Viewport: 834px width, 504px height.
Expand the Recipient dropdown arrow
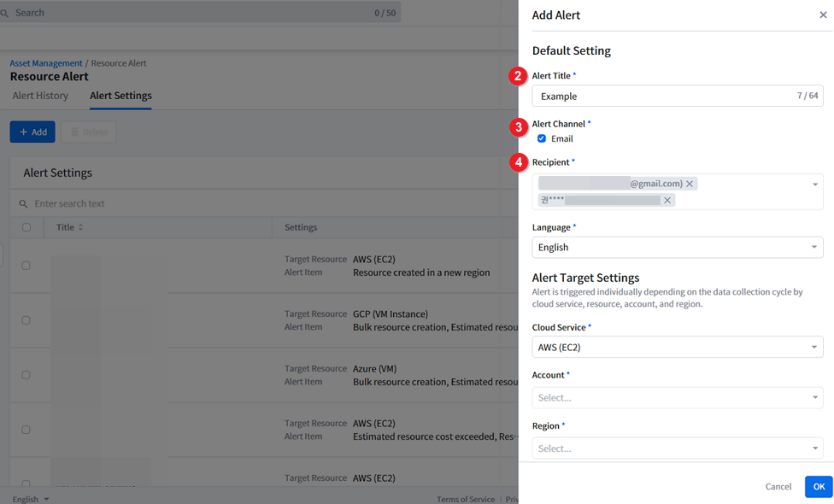coord(814,185)
